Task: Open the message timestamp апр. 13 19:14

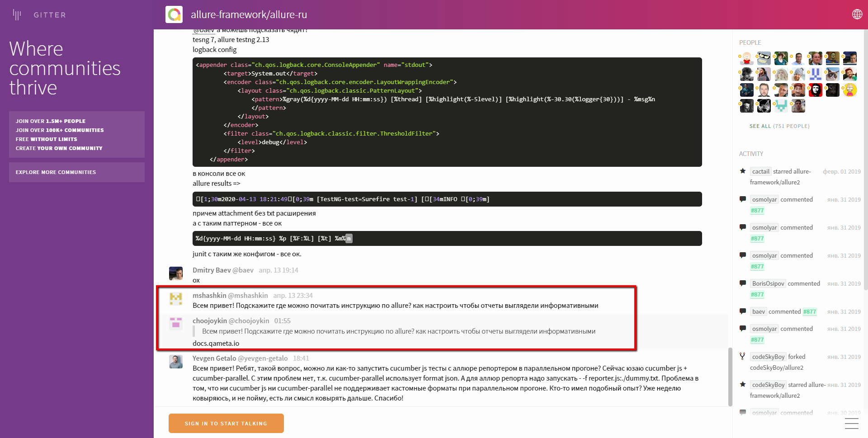Action: click(278, 270)
